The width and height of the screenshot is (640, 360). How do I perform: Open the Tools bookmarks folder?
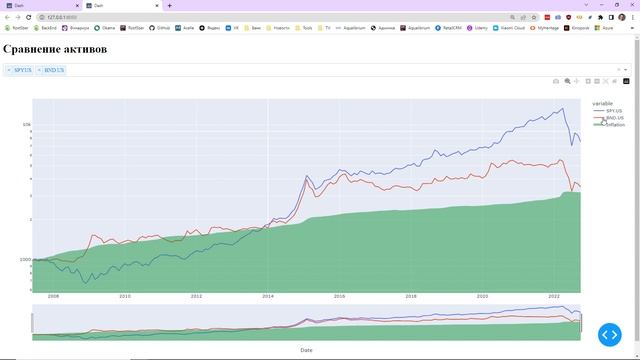304,28
